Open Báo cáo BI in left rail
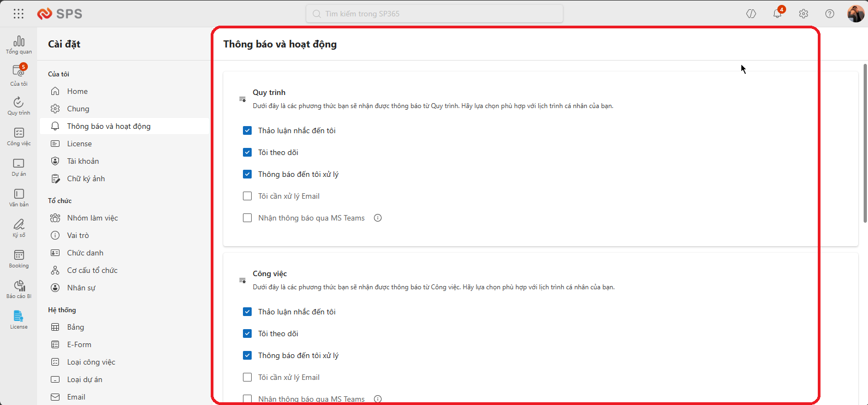The width and height of the screenshot is (868, 405). [x=19, y=289]
